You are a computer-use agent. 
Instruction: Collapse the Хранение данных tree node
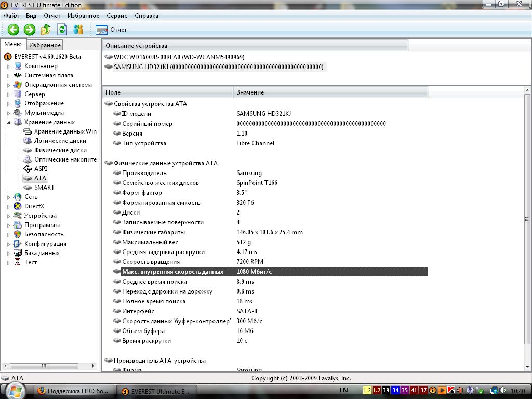[8, 123]
